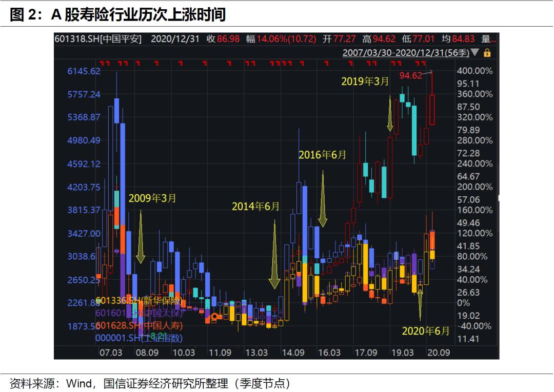This screenshot has width=554, height=392.
Task: Select the 601318.SH[中国平安] ticker title
Action: tap(98, 39)
